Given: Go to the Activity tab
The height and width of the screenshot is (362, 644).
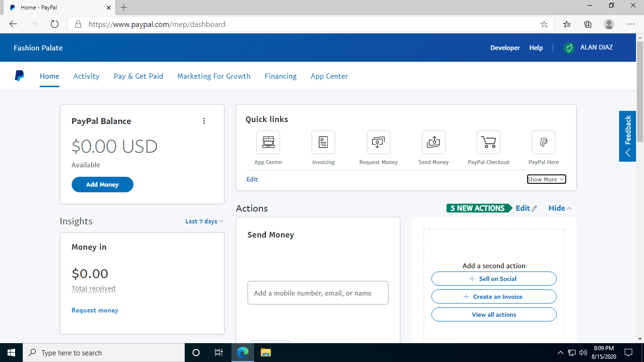Looking at the screenshot, I should 86,76.
